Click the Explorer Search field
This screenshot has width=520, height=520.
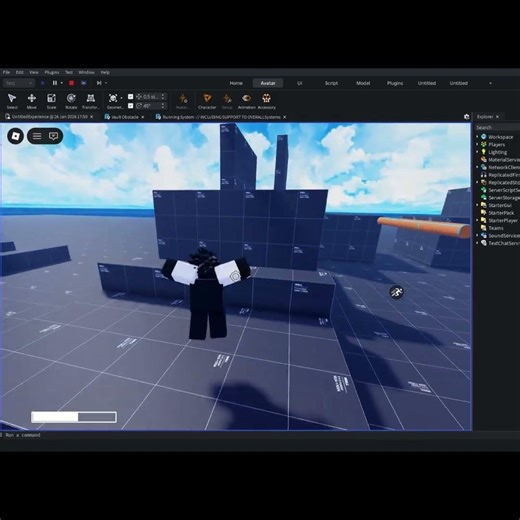(497, 127)
